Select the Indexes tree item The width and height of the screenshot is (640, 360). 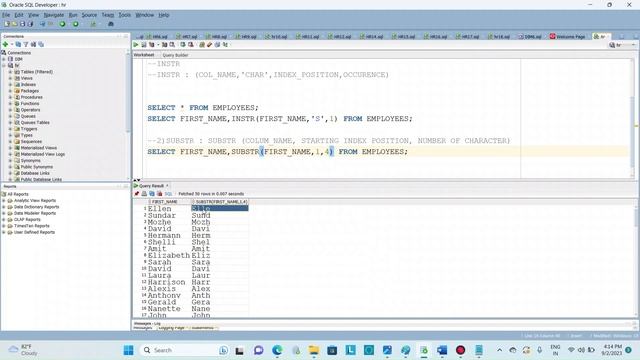[x=28, y=84]
